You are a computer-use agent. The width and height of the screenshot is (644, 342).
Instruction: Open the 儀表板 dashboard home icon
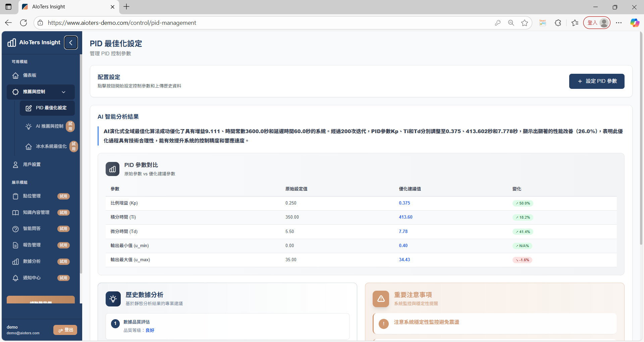pos(15,75)
